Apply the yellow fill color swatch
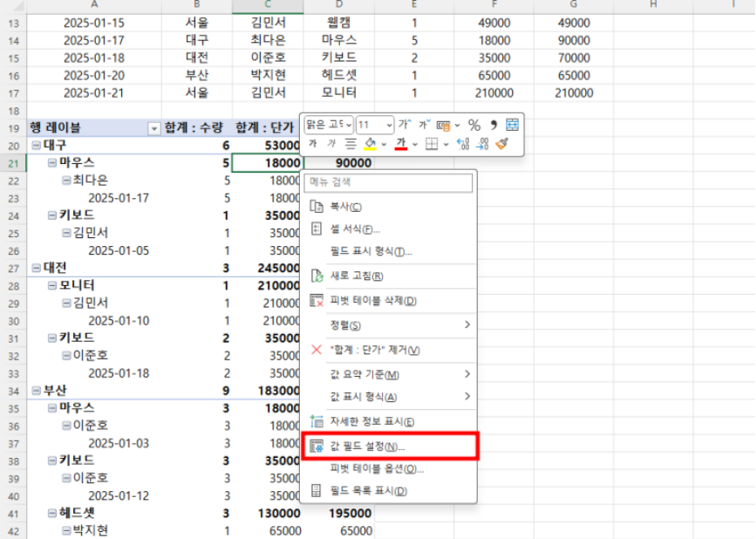Image resolution: width=756 pixels, height=539 pixels. [x=370, y=144]
